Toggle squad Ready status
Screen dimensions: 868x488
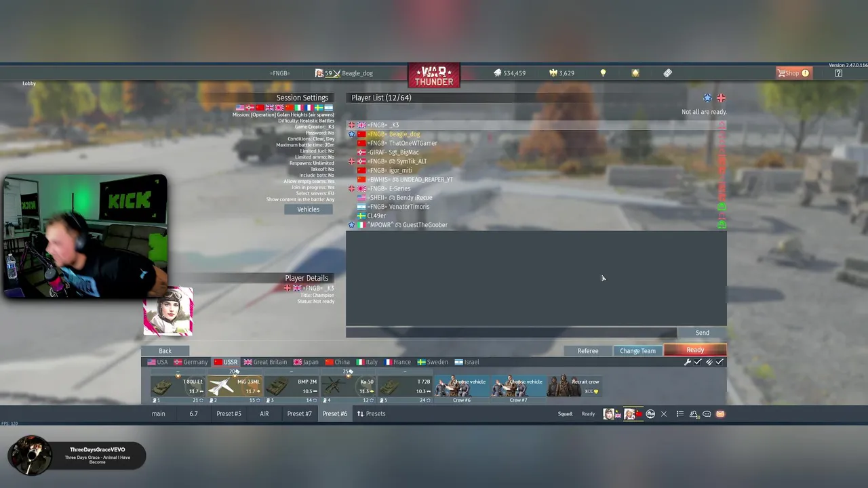coord(588,414)
